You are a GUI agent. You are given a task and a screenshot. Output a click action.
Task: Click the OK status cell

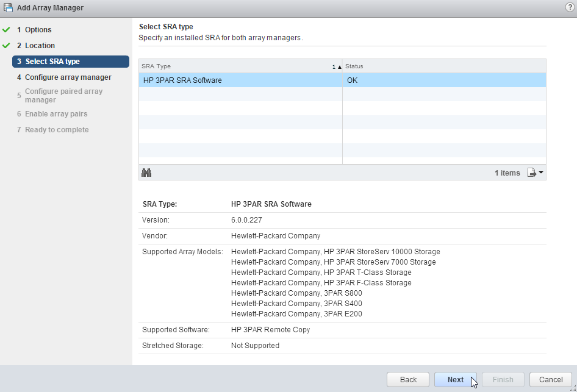point(444,80)
